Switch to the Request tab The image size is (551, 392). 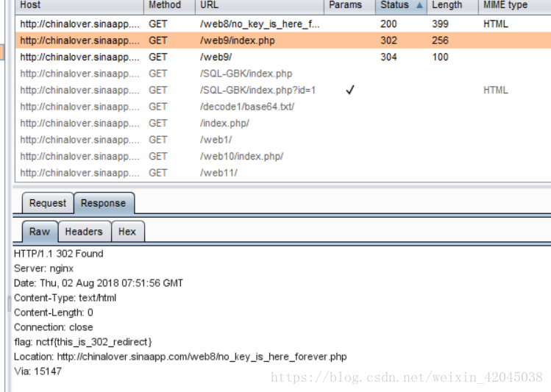(x=48, y=203)
